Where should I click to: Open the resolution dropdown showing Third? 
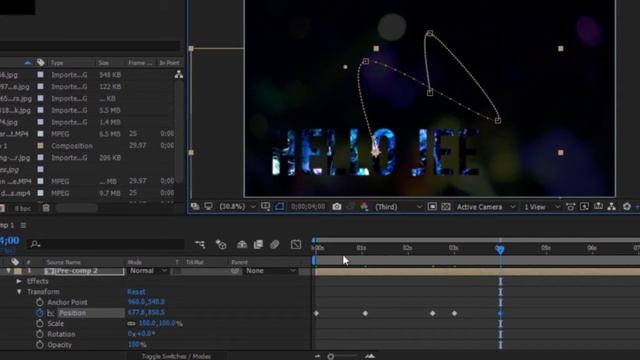(x=398, y=207)
